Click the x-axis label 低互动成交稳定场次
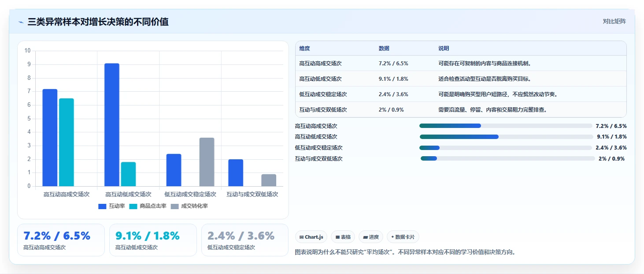Screen dimensions: 644x274 point(190,194)
